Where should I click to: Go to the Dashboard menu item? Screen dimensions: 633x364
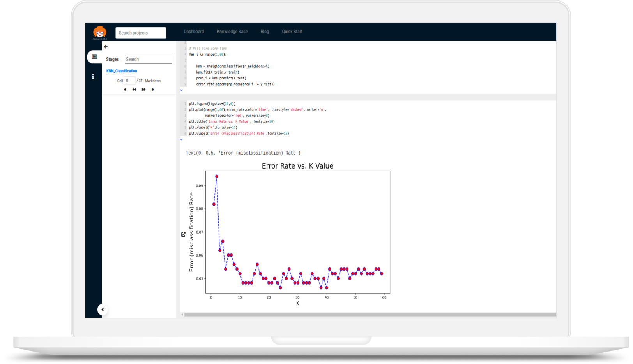point(194,32)
